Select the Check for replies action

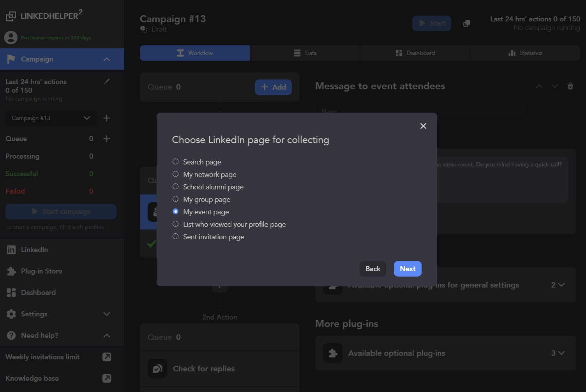click(x=220, y=369)
